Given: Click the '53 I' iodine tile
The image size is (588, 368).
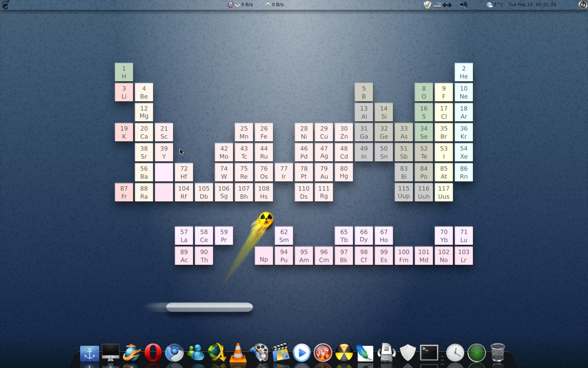Looking at the screenshot, I should click(444, 153).
